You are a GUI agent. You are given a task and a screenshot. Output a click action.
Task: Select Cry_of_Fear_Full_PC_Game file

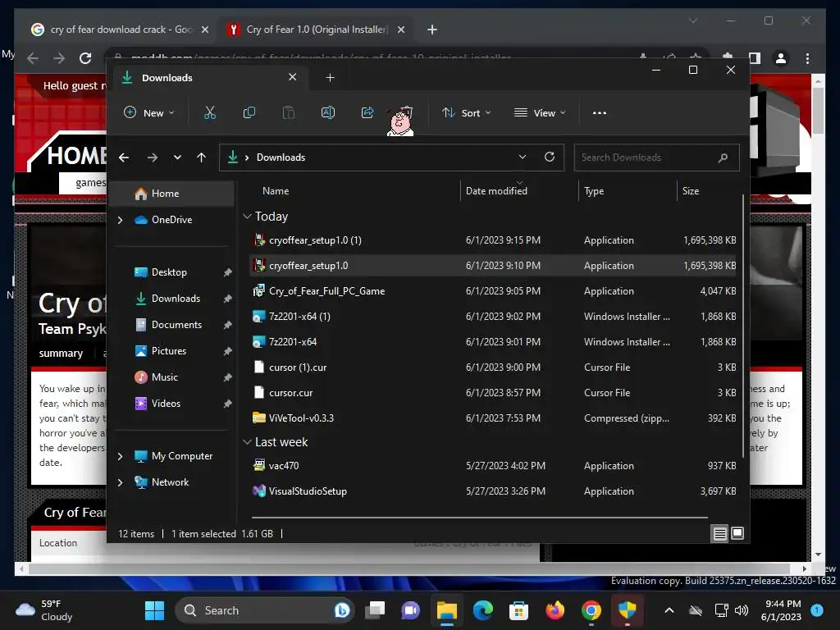click(493, 291)
